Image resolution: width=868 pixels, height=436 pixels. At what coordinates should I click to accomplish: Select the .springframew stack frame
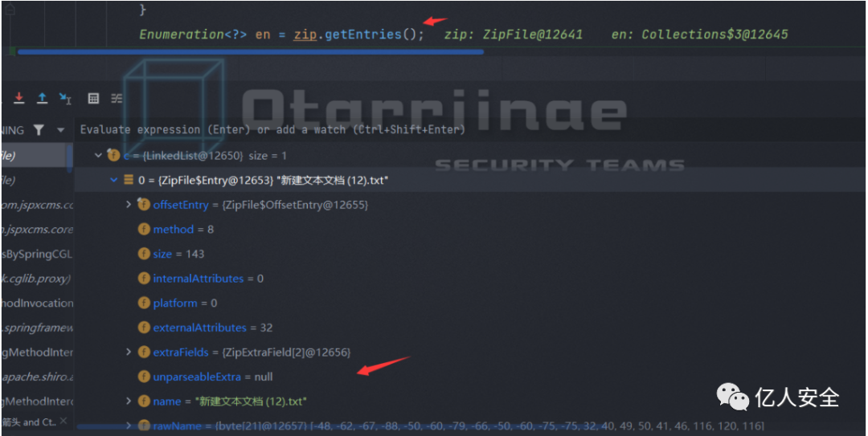36,328
